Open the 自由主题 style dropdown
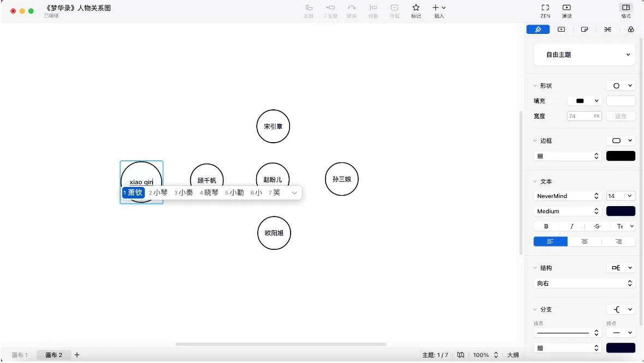 pyautogui.click(x=584, y=55)
